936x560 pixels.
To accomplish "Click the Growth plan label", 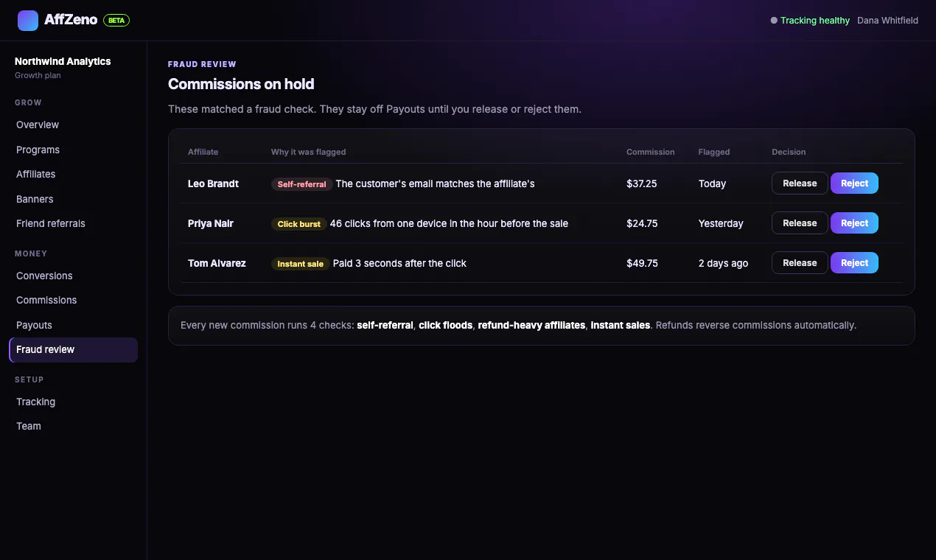I will (38, 75).
